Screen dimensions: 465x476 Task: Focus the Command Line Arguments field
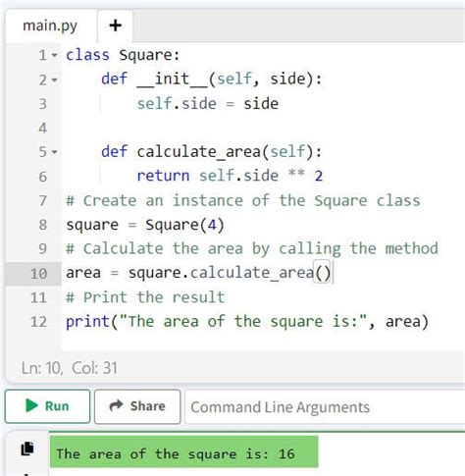[325, 407]
